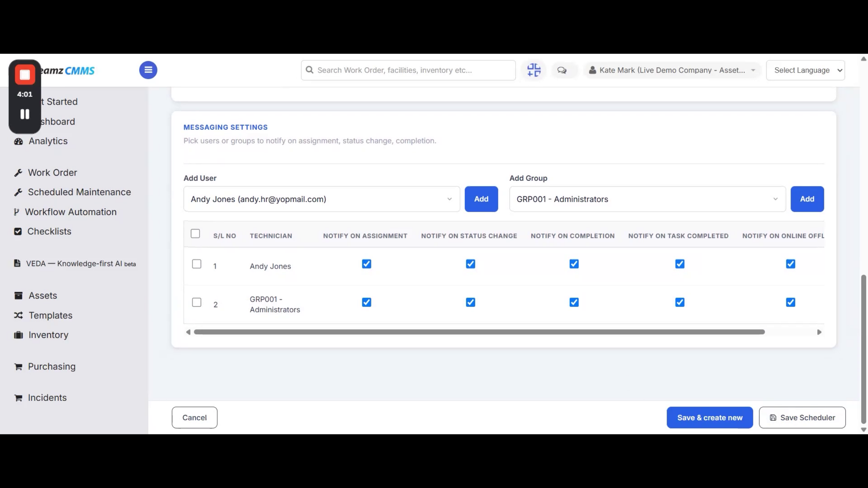The height and width of the screenshot is (488, 868).
Task: Click the Scheduled Maintenance wrench icon
Action: [x=18, y=192]
